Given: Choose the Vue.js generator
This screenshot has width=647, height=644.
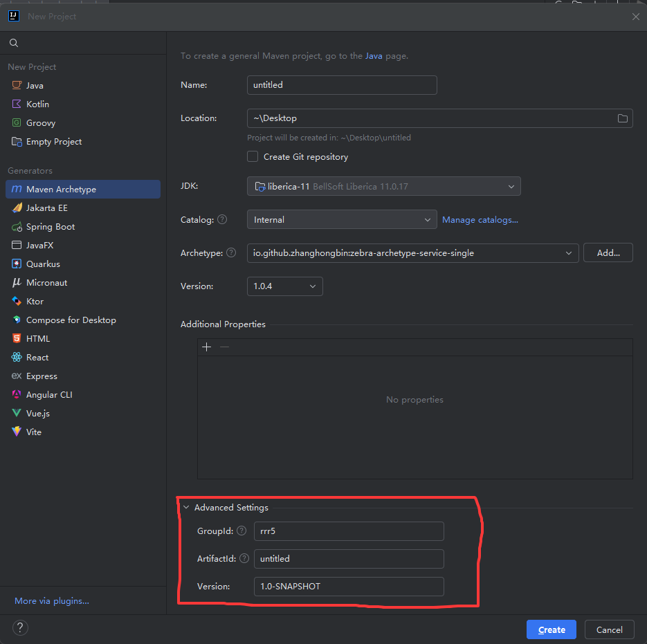Looking at the screenshot, I should pos(83,414).
